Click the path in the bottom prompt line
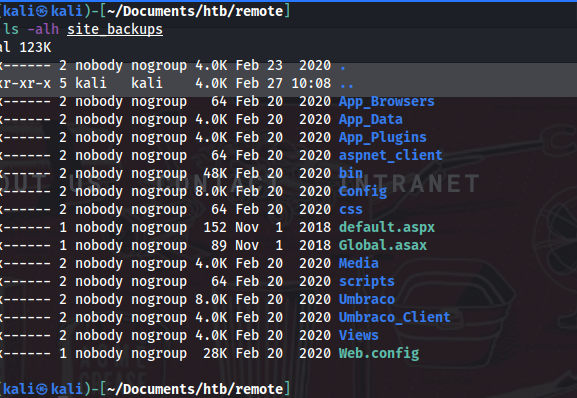 195,389
